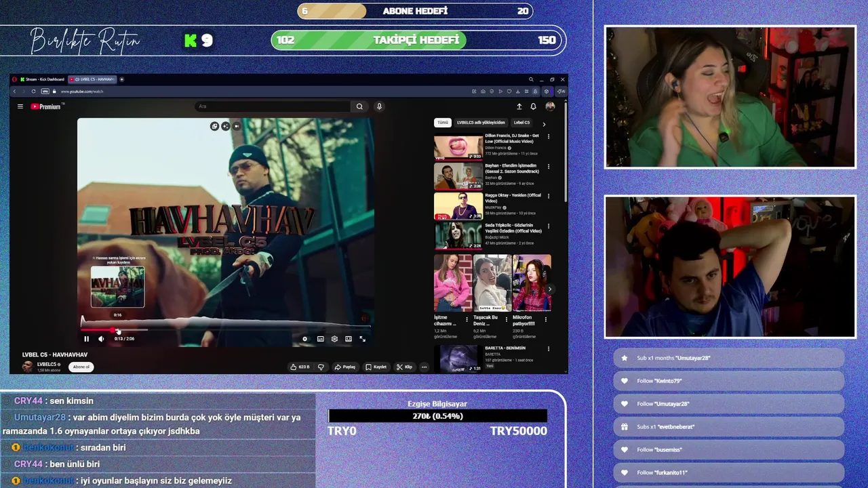Select 'LVBELC5 adlı yükleyiciden' chip
Screen dimensions: 868x488
[481, 123]
